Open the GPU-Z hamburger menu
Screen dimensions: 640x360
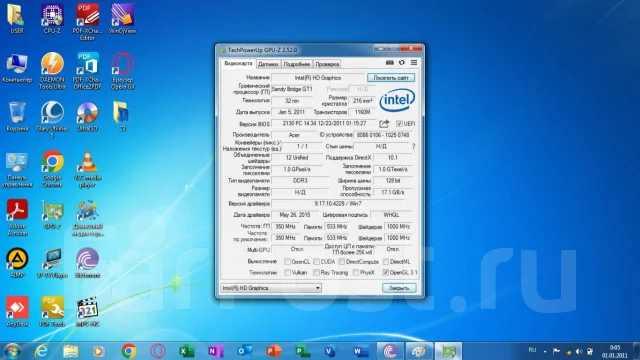[x=414, y=62]
